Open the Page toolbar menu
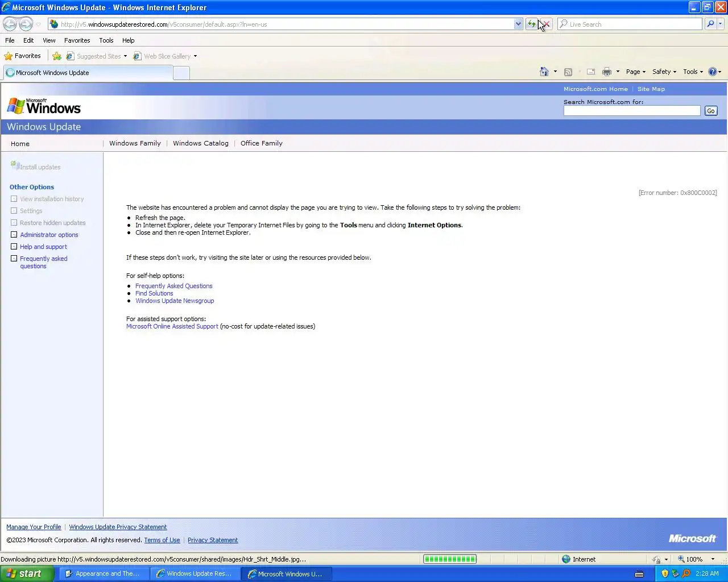 (x=636, y=72)
